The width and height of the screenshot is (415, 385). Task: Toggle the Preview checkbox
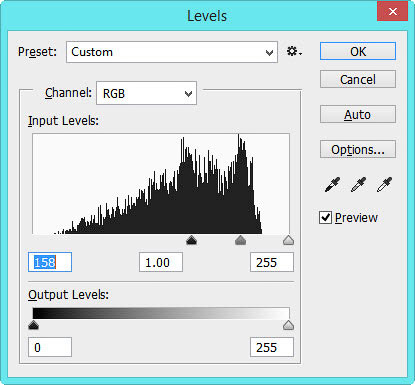coord(325,218)
